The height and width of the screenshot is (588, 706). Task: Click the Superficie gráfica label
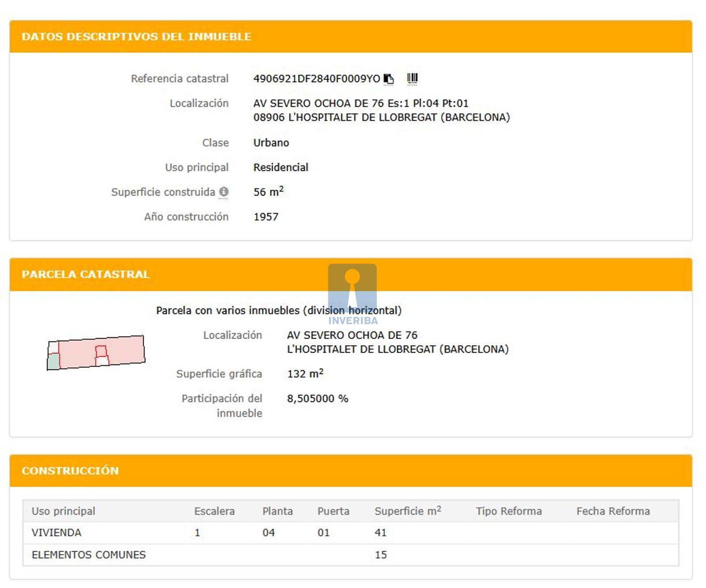219,374
